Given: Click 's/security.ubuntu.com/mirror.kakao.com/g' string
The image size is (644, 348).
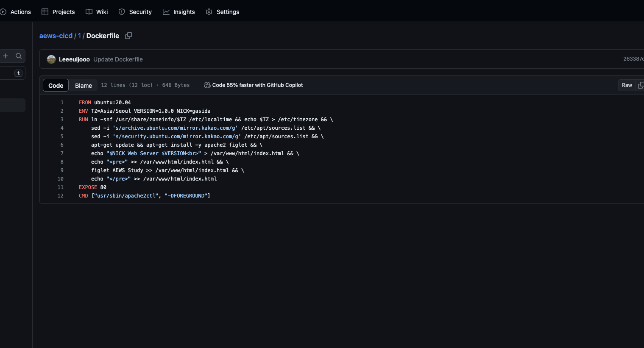Looking at the screenshot, I should tap(177, 136).
